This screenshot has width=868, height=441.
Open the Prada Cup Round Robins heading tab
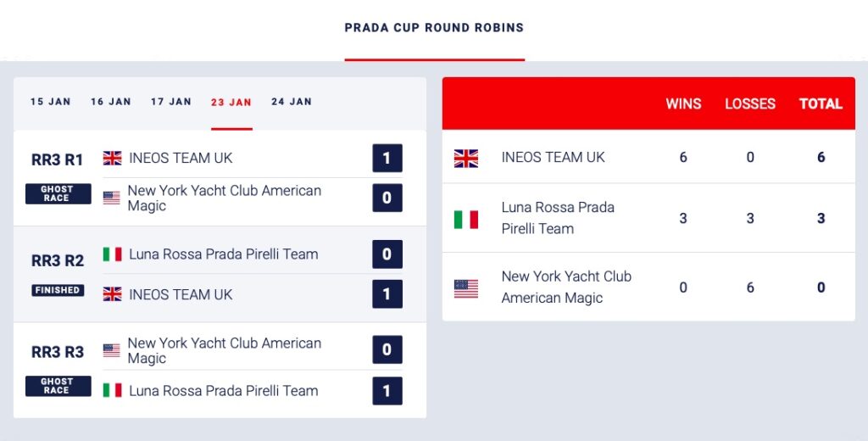pos(434,28)
